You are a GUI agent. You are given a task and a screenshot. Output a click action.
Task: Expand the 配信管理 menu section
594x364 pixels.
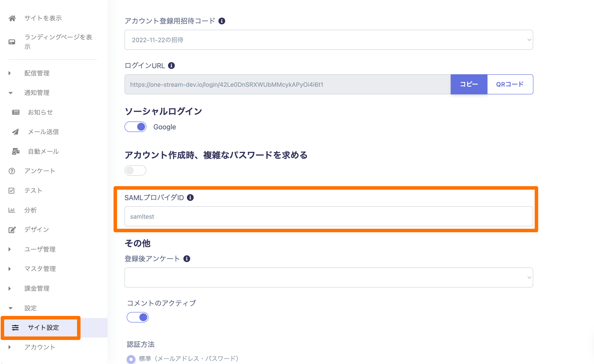click(37, 73)
